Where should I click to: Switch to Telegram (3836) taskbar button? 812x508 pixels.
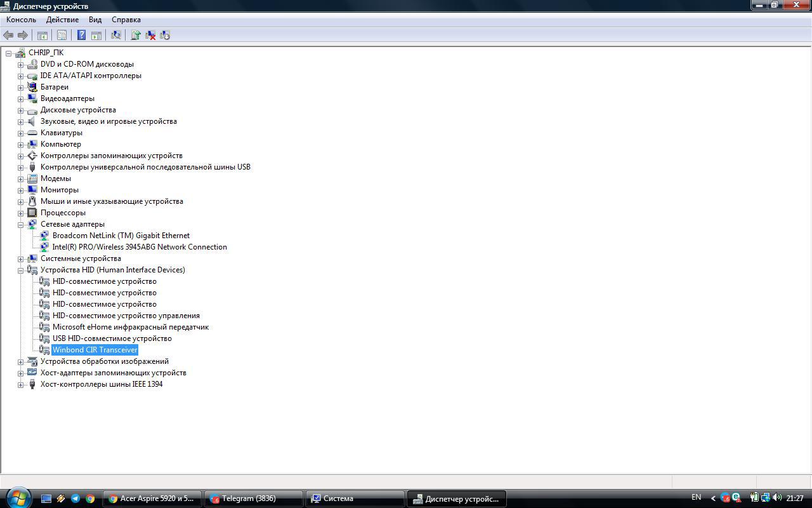254,498
